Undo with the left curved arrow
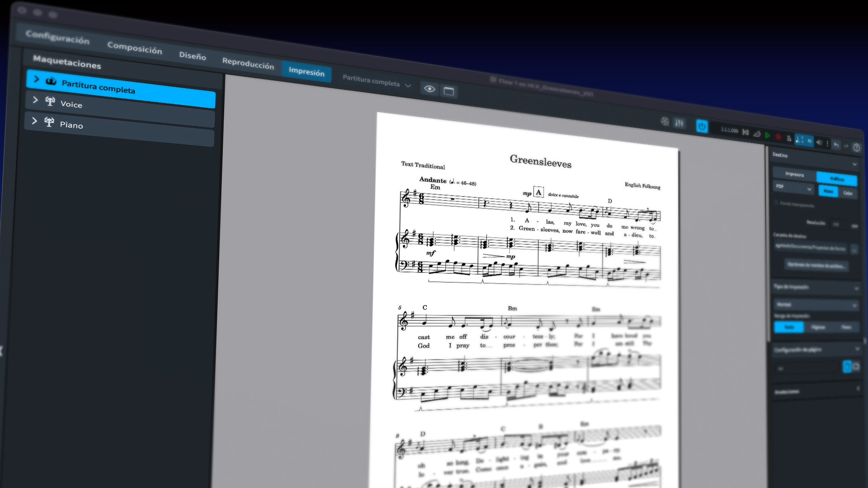868x488 pixels. coord(836,145)
